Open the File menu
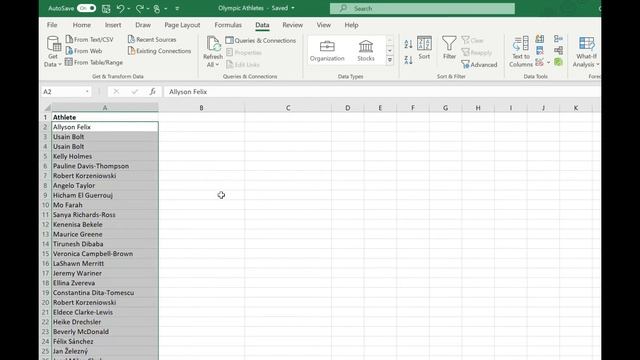 pyautogui.click(x=52, y=25)
